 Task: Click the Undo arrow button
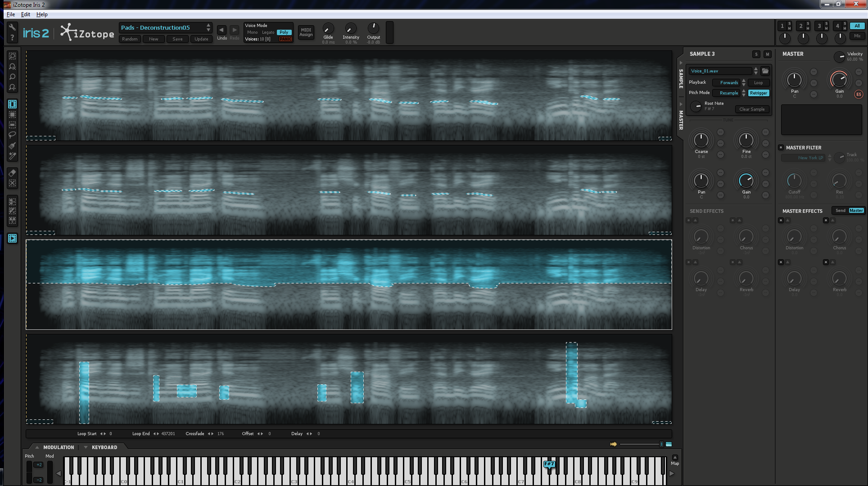[x=222, y=30]
